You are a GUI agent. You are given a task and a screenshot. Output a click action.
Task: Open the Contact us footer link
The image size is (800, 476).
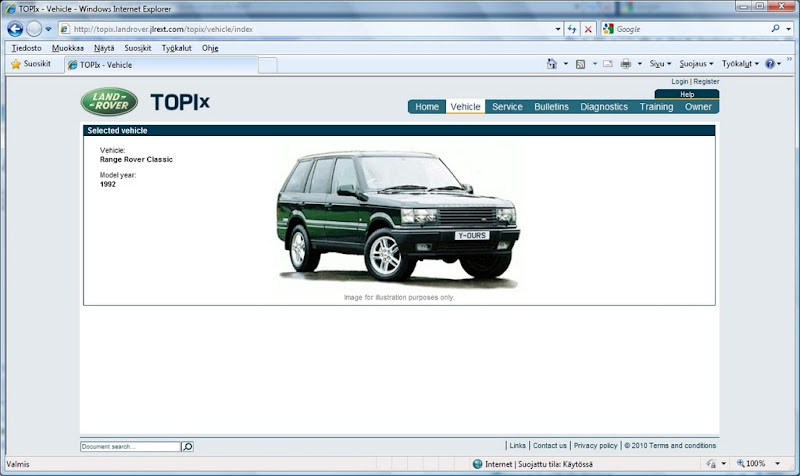click(x=549, y=445)
